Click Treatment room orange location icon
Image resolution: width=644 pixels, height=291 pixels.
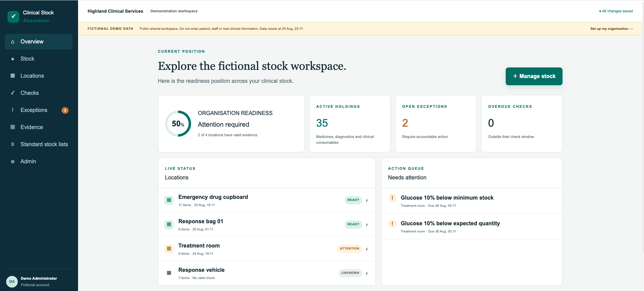[169, 249]
